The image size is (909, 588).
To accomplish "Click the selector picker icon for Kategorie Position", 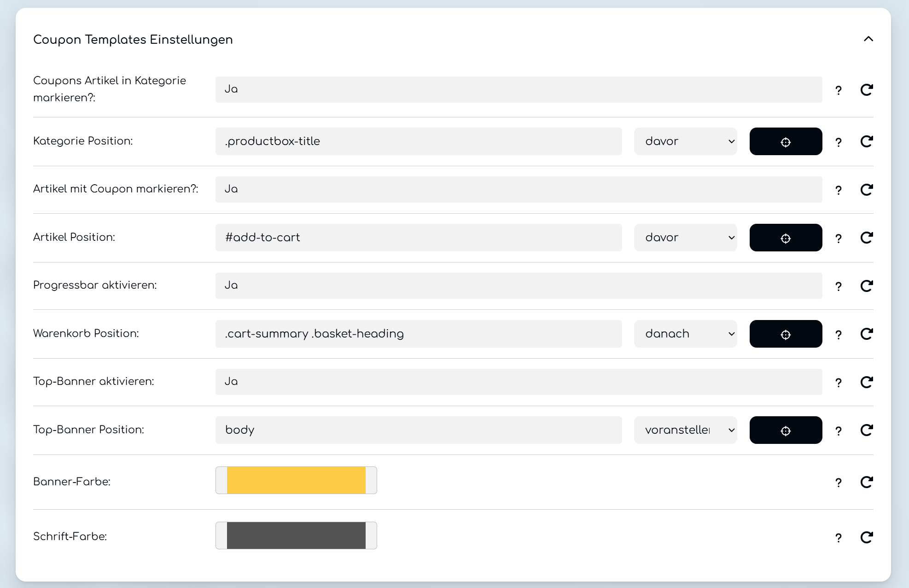I will coord(786,142).
